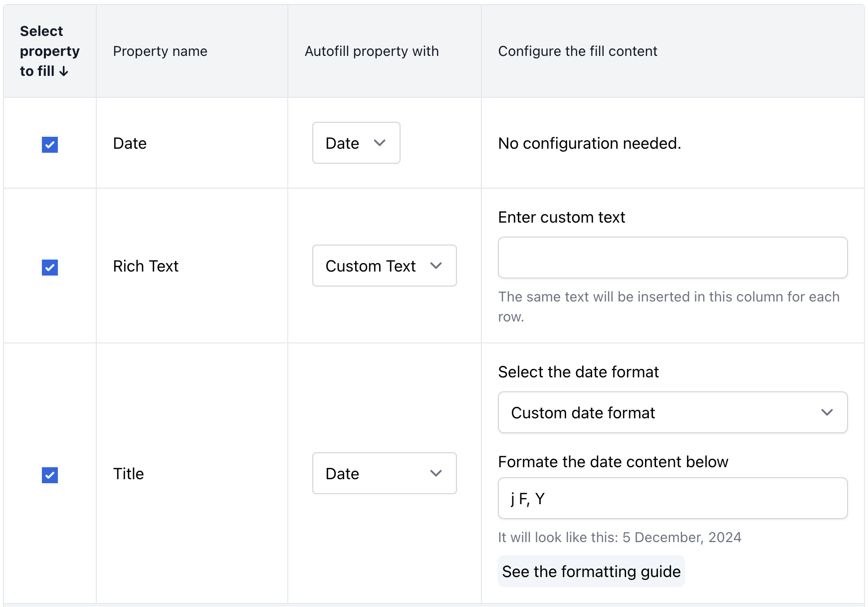Screen dimensions: 868x607
Task: Uncheck the Title property checkbox
Action: tap(50, 475)
